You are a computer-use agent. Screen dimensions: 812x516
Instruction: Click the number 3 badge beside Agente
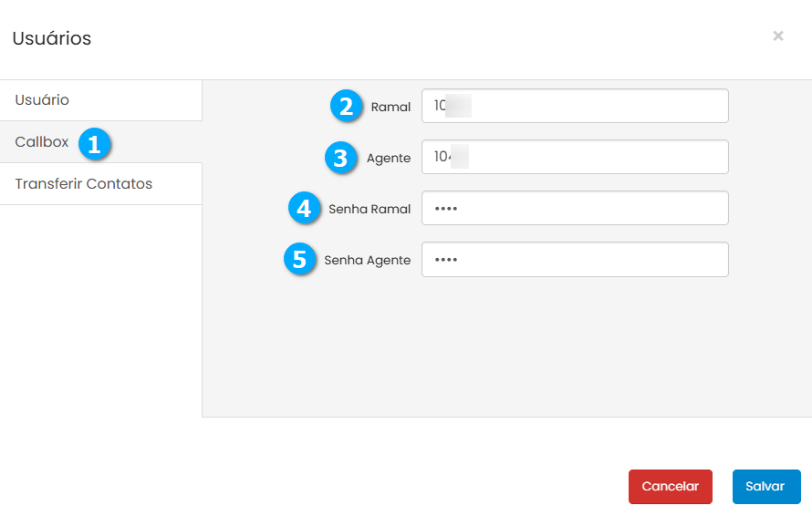coord(340,158)
